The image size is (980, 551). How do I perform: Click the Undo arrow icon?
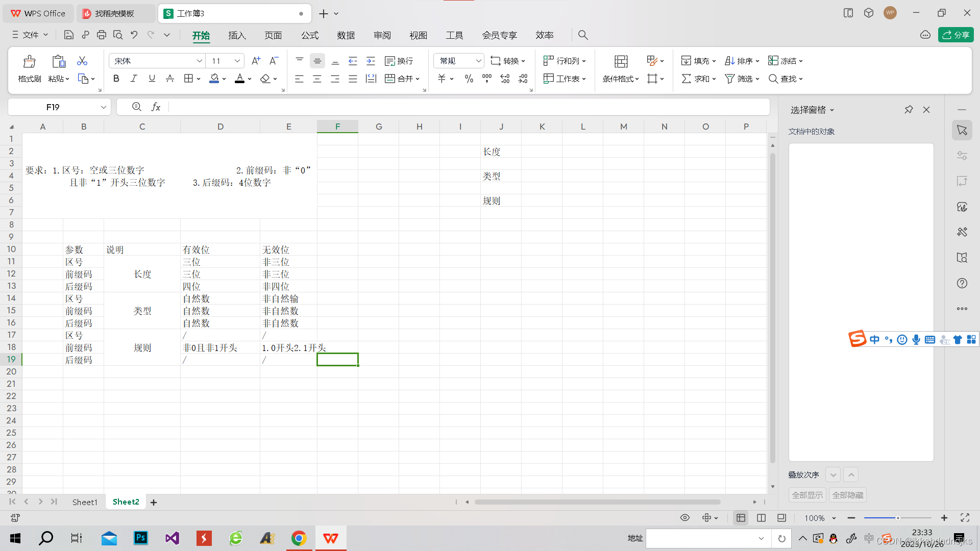(x=134, y=35)
